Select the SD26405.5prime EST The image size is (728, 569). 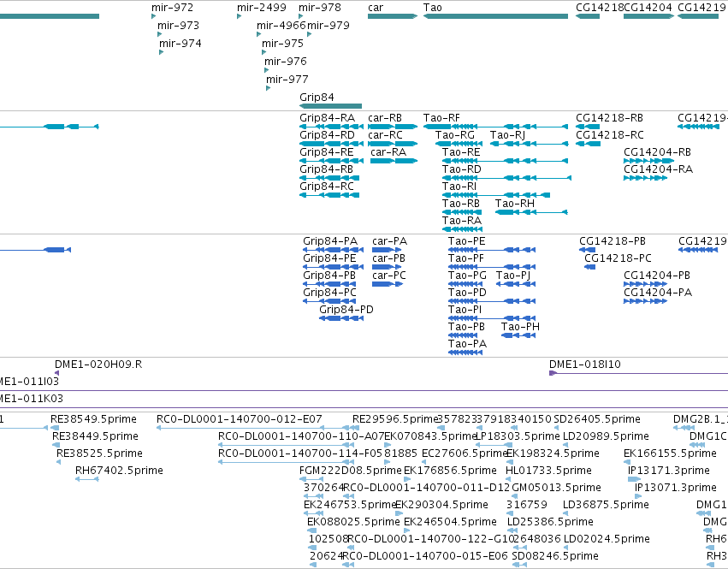pyautogui.click(x=556, y=429)
